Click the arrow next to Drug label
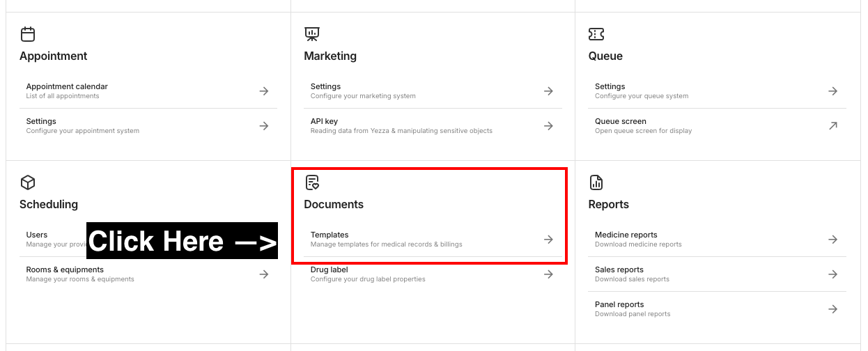The image size is (868, 351). tap(548, 274)
